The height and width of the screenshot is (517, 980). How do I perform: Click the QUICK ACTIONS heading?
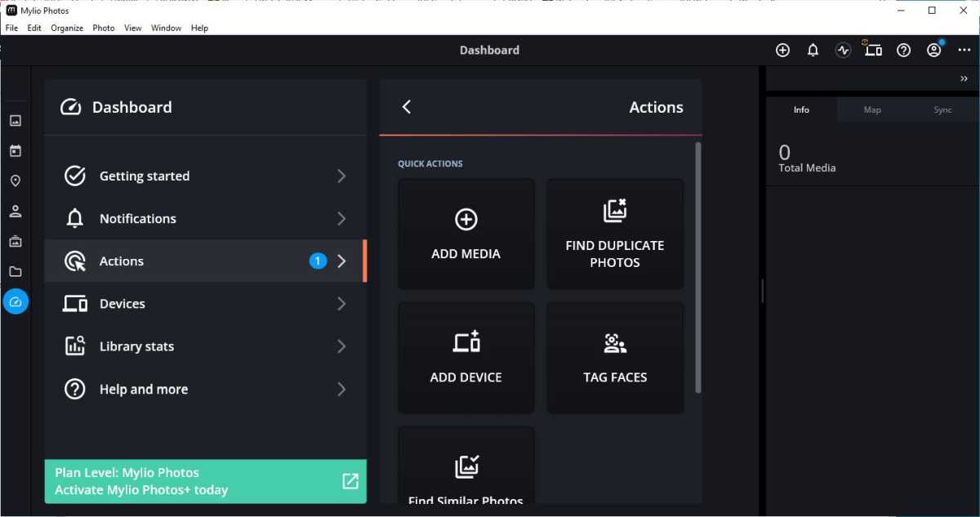click(430, 163)
